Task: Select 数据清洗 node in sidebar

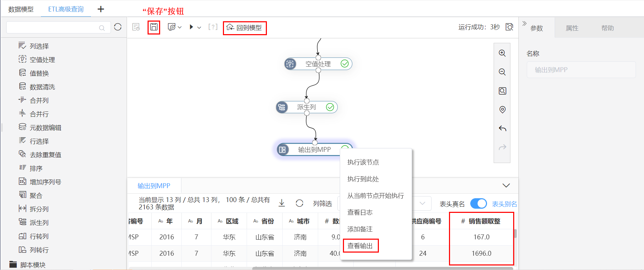Action: point(37,87)
